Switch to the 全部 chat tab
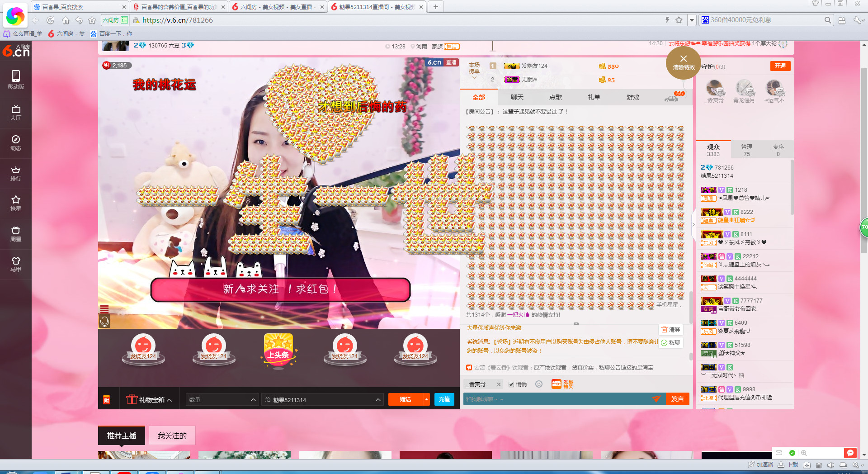868x474 pixels. coord(479,97)
